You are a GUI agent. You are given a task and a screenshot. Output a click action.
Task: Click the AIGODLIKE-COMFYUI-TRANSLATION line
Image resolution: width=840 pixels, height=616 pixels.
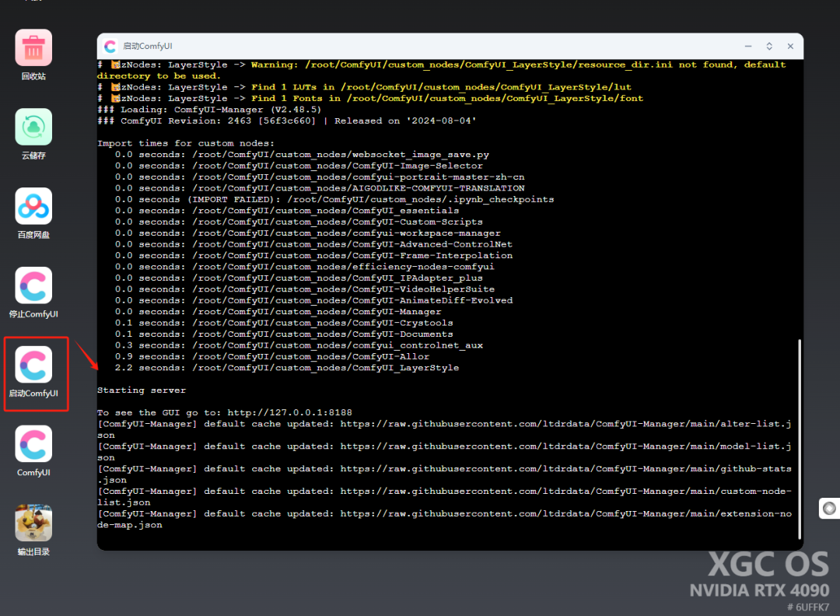coord(320,188)
